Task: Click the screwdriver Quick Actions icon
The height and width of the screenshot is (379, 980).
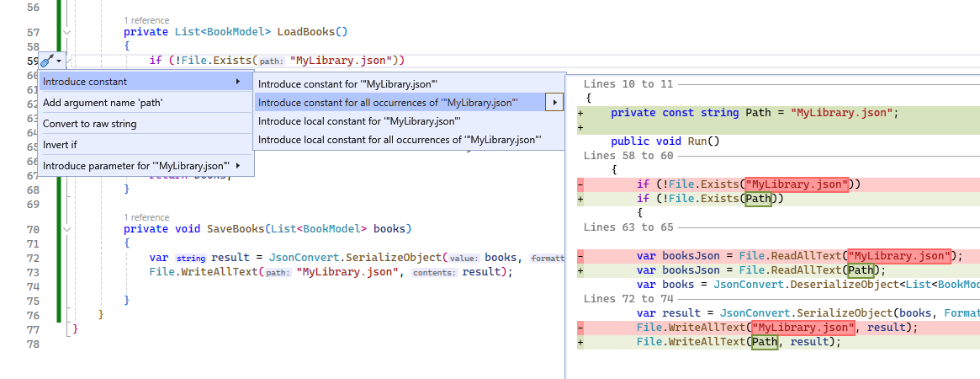Action: click(x=47, y=61)
